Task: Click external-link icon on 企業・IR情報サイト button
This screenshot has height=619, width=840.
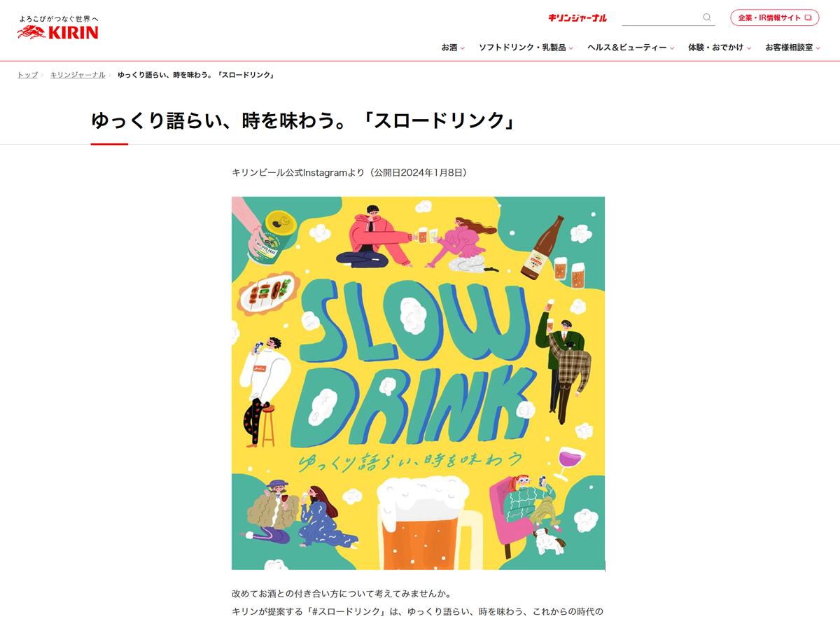Action: tap(808, 18)
